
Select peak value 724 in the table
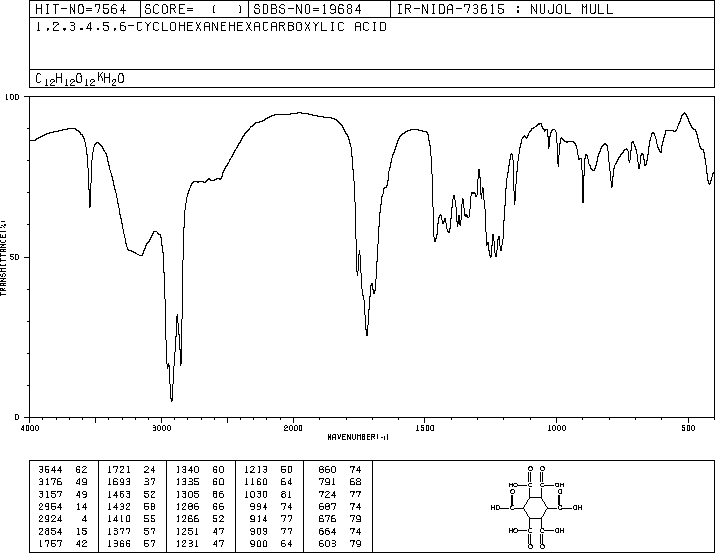click(x=327, y=494)
